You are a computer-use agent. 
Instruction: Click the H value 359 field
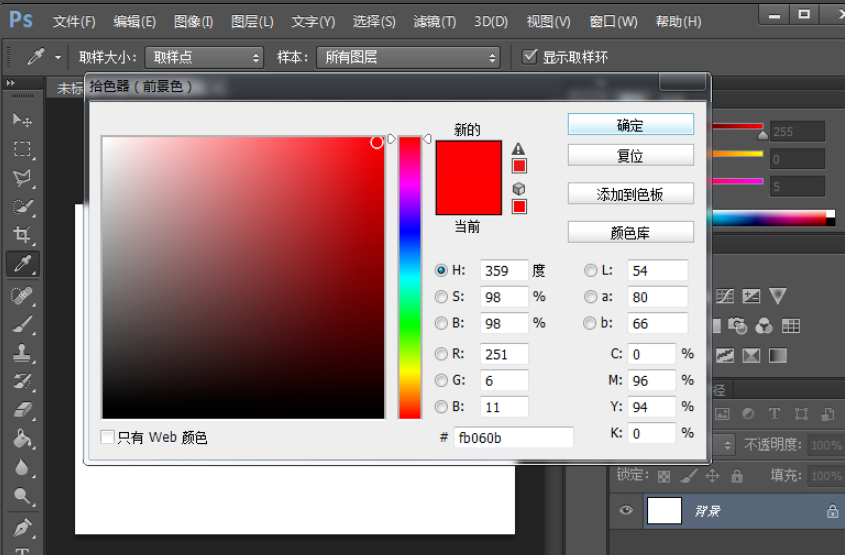point(504,270)
